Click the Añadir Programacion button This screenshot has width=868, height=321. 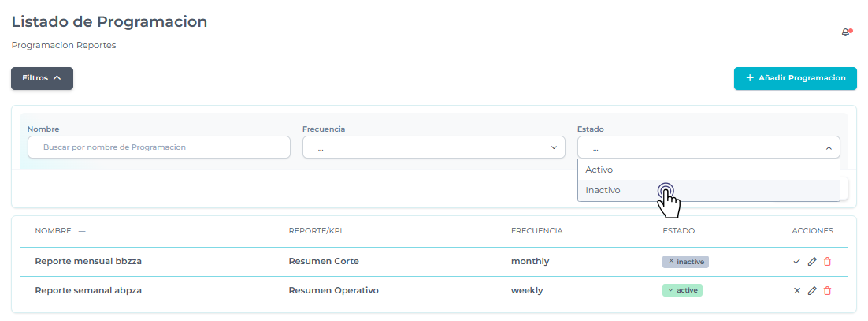pos(795,78)
